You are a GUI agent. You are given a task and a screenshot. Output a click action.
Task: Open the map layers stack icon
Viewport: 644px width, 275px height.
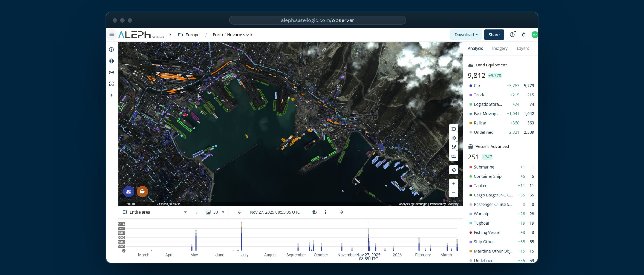click(454, 170)
